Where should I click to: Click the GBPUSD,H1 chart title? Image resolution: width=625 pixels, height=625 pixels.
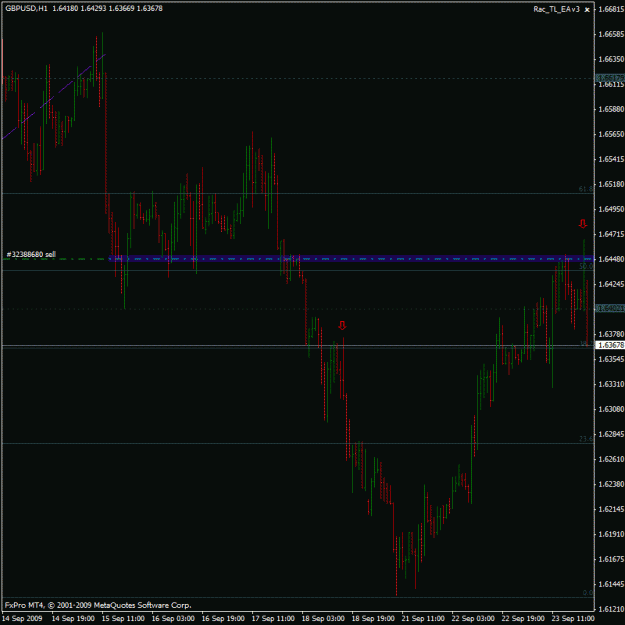coord(26,8)
